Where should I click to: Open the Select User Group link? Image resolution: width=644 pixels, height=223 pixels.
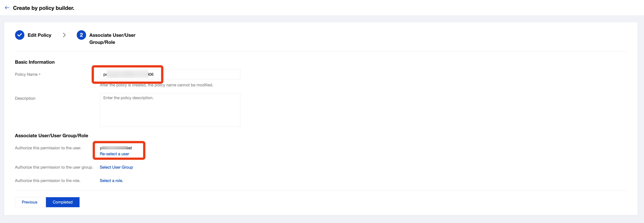[116, 167]
